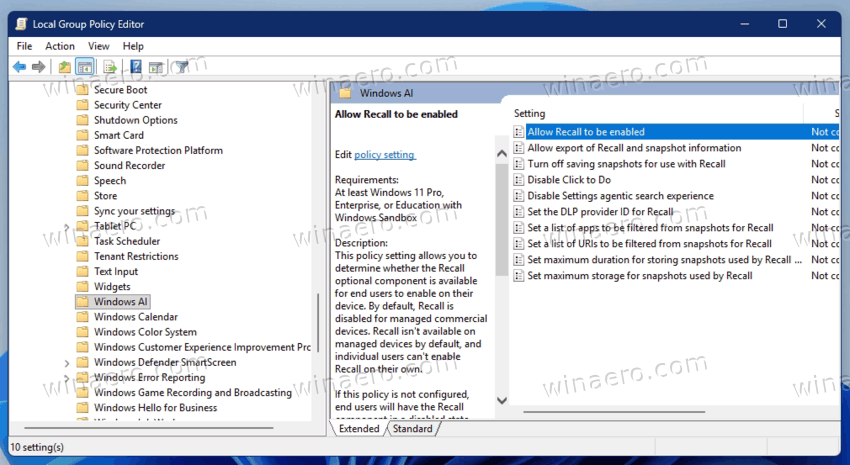The height and width of the screenshot is (465, 850).
Task: Toggle the Show/Hide Action Pane toolbar icon
Action: click(x=156, y=67)
